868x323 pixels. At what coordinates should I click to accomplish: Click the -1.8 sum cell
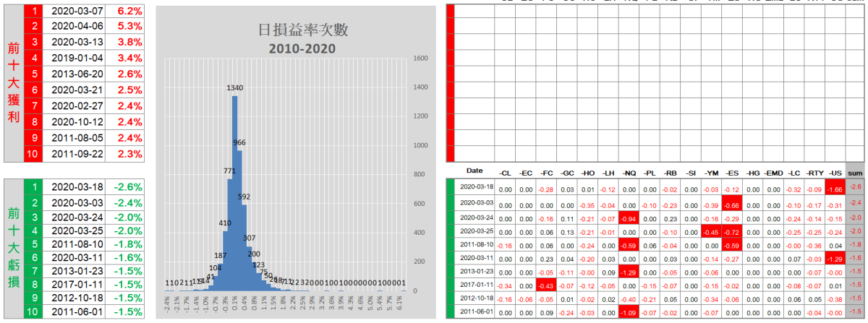[x=855, y=246]
